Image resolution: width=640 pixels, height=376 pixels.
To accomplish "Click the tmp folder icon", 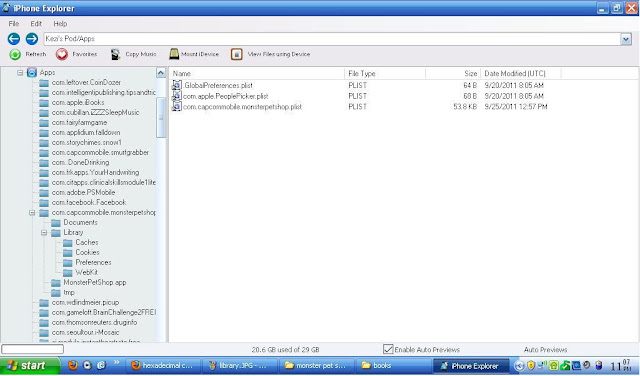I will tap(56, 293).
